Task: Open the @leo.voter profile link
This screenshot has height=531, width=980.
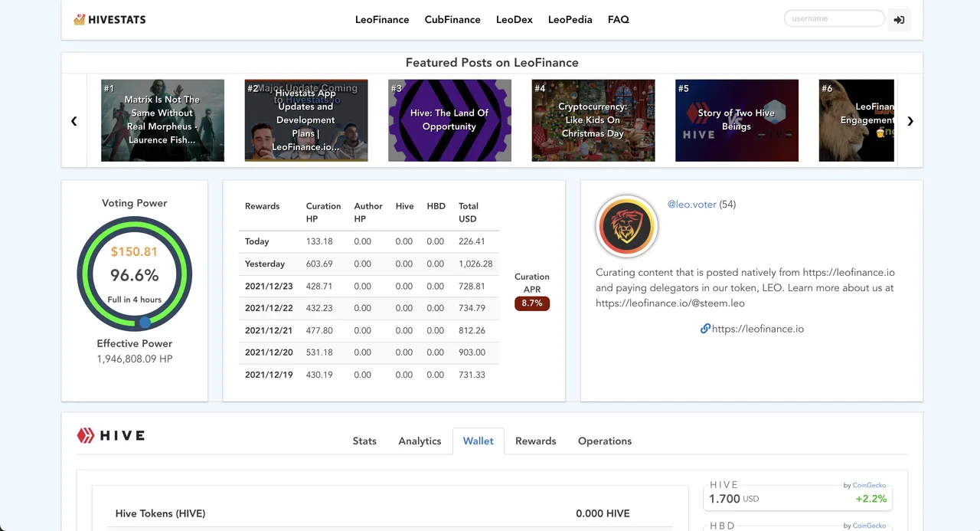Action: click(x=692, y=205)
